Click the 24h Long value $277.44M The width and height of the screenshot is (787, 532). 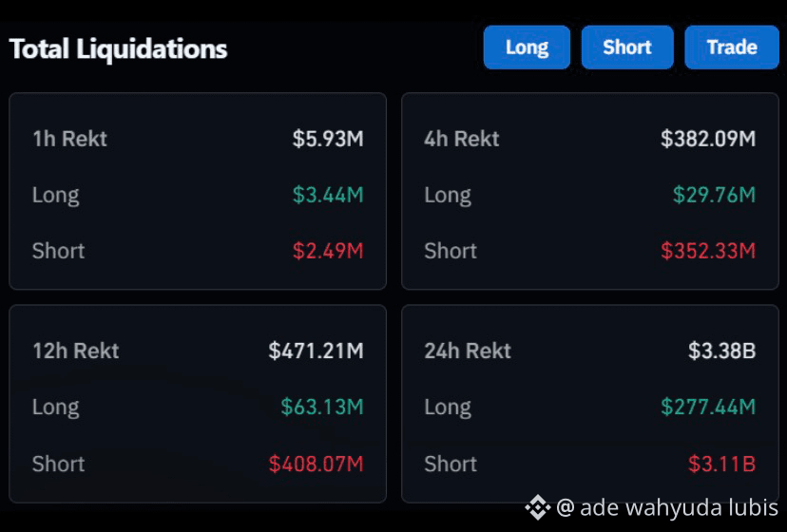708,407
